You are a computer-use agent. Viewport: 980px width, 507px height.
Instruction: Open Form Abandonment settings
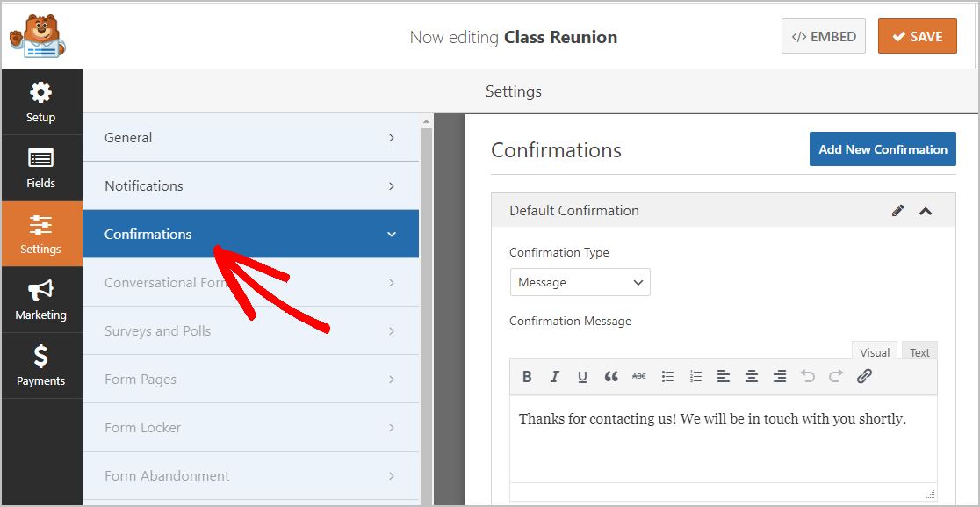[x=250, y=475]
